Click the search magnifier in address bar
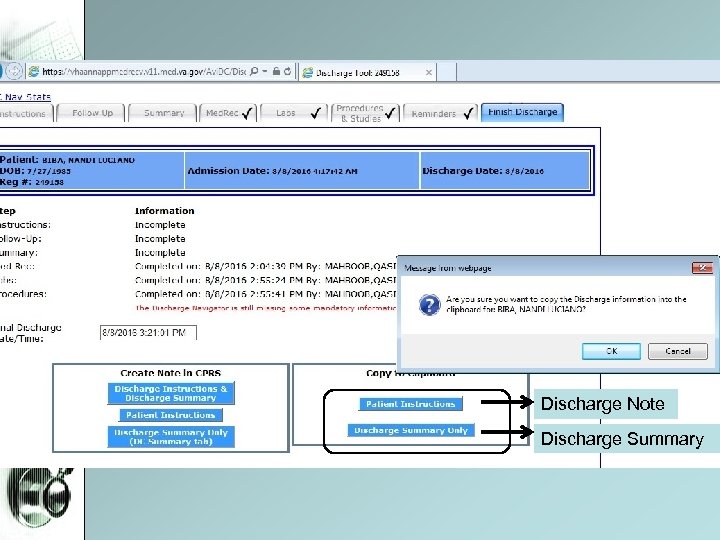 click(x=254, y=71)
